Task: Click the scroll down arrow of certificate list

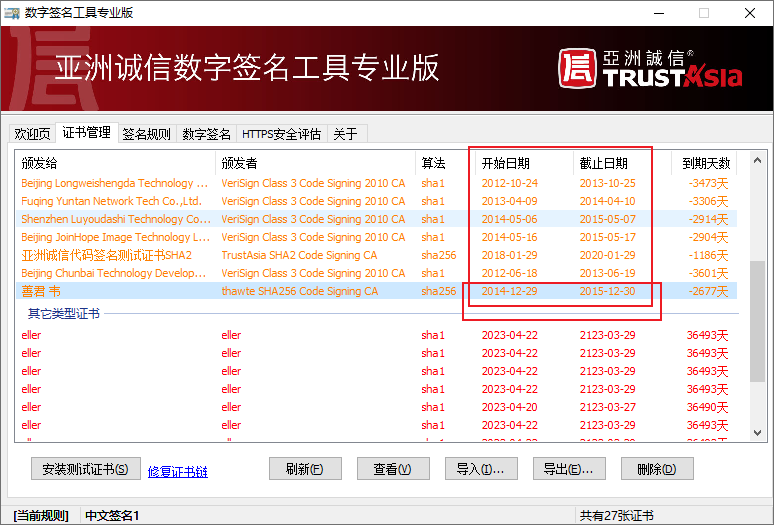Action: point(758,433)
